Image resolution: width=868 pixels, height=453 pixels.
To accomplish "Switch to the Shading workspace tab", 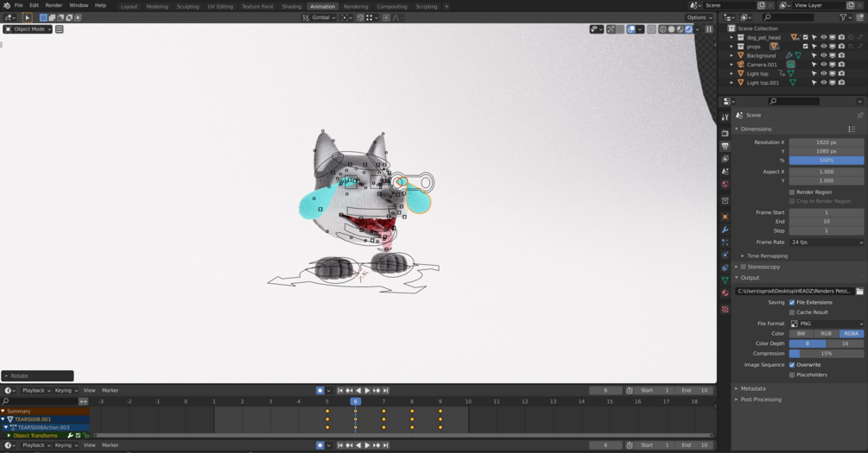I will [x=292, y=7].
